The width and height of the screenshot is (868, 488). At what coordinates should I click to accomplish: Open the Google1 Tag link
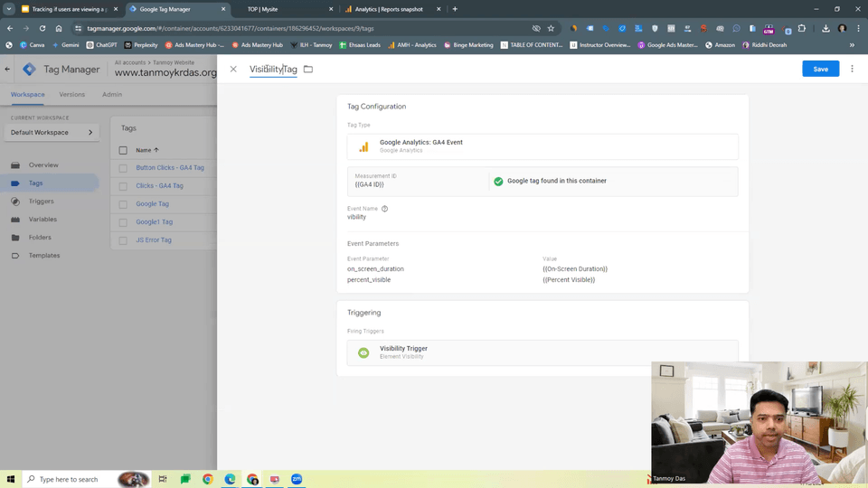pos(154,222)
